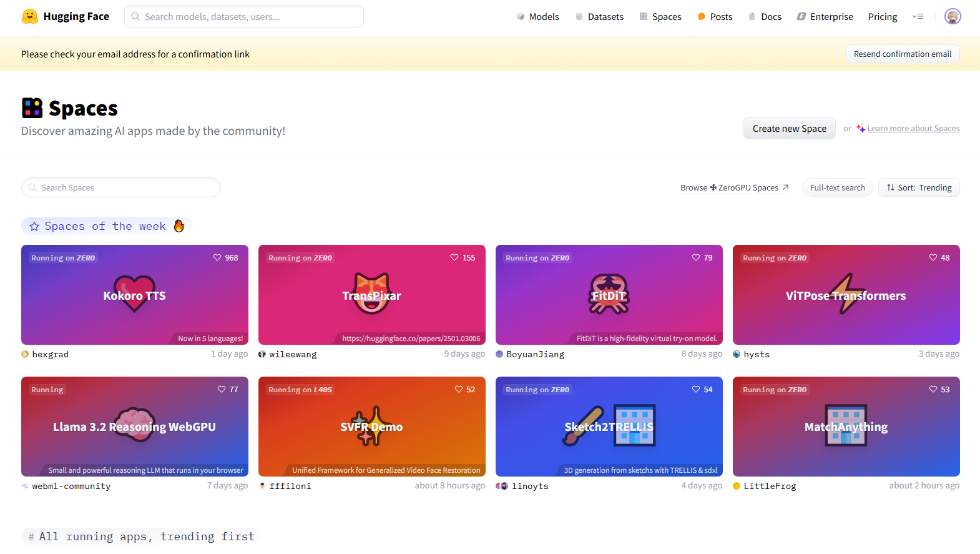
Task: Like SVFR Demo via heart icon showing 52
Action: pyautogui.click(x=459, y=389)
